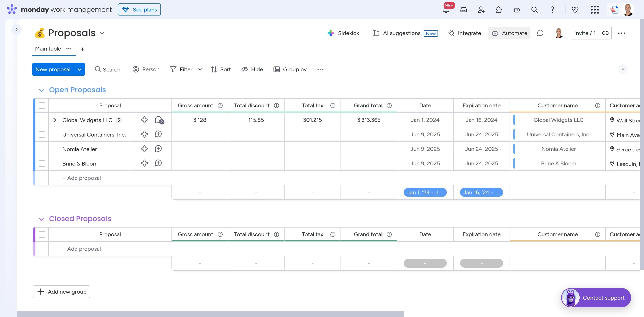Open the Filter options dropdown arrow

pyautogui.click(x=200, y=69)
